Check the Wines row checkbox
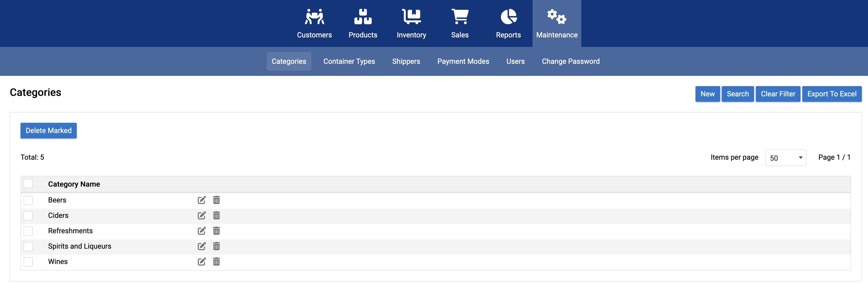 pyautogui.click(x=28, y=262)
